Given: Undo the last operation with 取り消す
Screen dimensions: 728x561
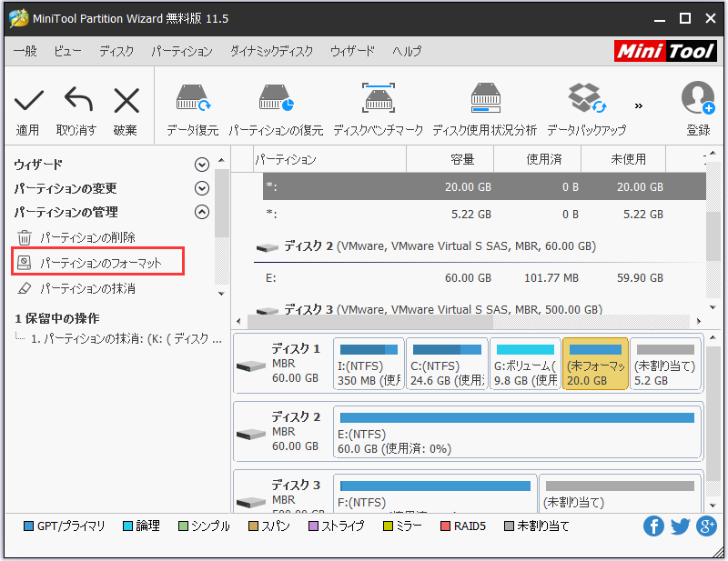Looking at the screenshot, I should 76,111.
